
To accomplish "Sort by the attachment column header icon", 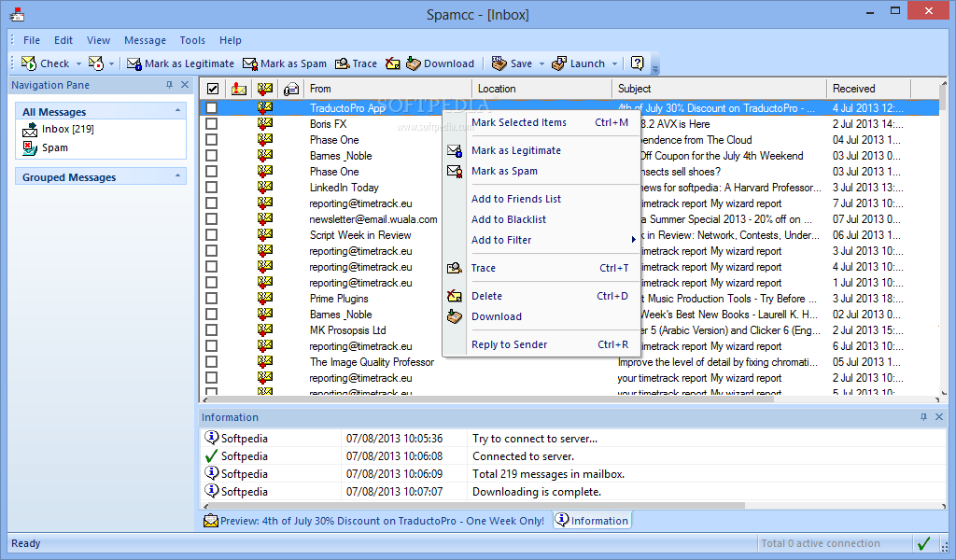I will (291, 89).
